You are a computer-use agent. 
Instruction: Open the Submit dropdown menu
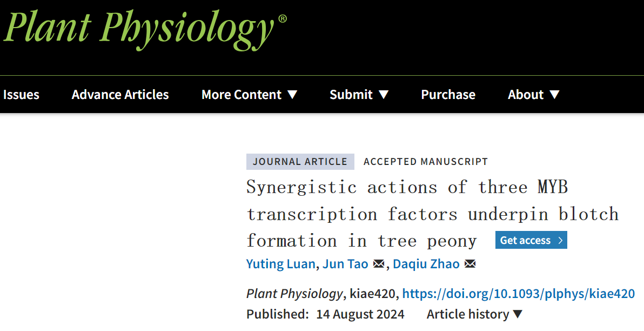tap(359, 95)
